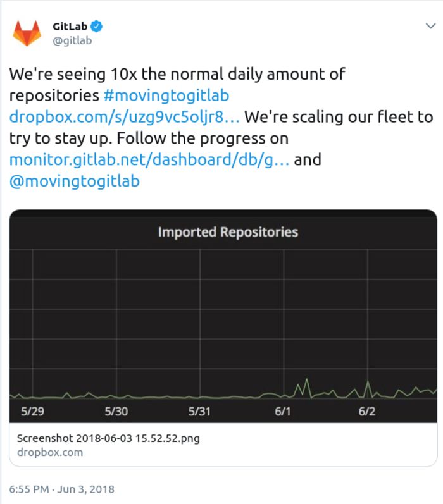Open the Screenshot 2018-06-03 15.52.52.png card title

pos(108,438)
